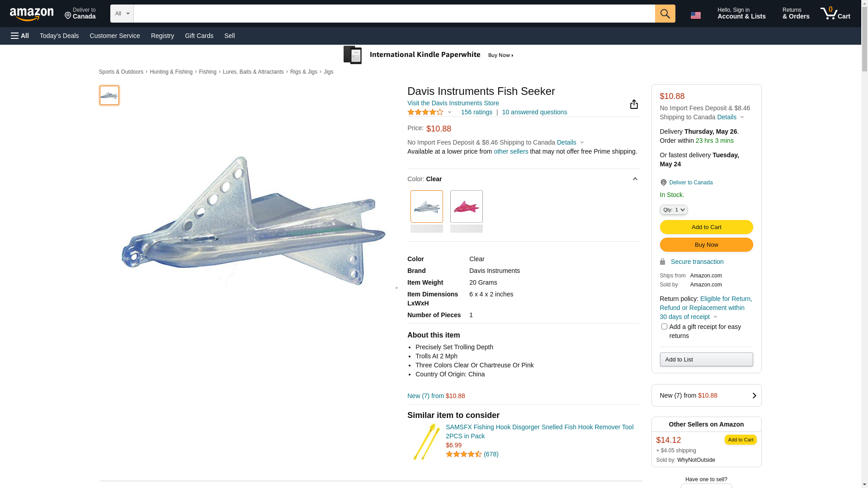Choose the Pink color swatch

point(467,206)
